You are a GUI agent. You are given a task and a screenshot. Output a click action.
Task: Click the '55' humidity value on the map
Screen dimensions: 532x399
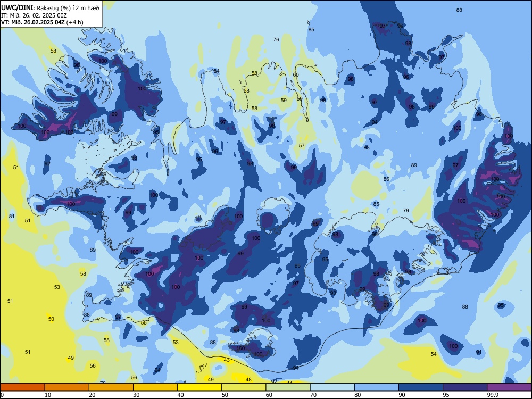(x=144, y=323)
